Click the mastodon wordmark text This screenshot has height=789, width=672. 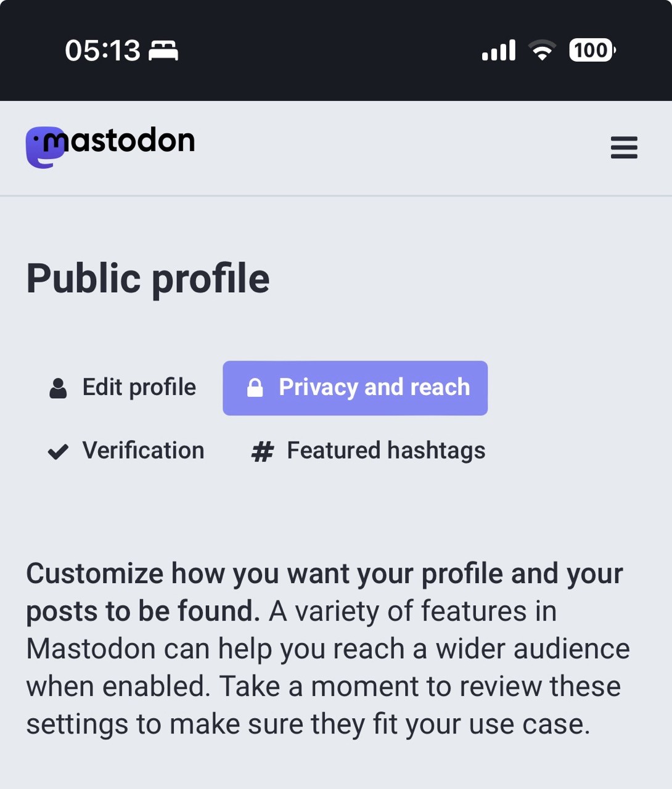pyautogui.click(x=133, y=142)
